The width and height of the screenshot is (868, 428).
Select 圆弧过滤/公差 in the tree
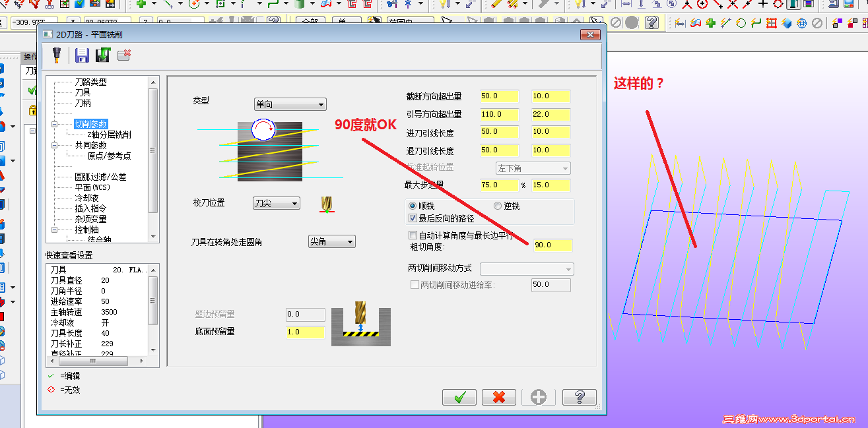(x=100, y=177)
